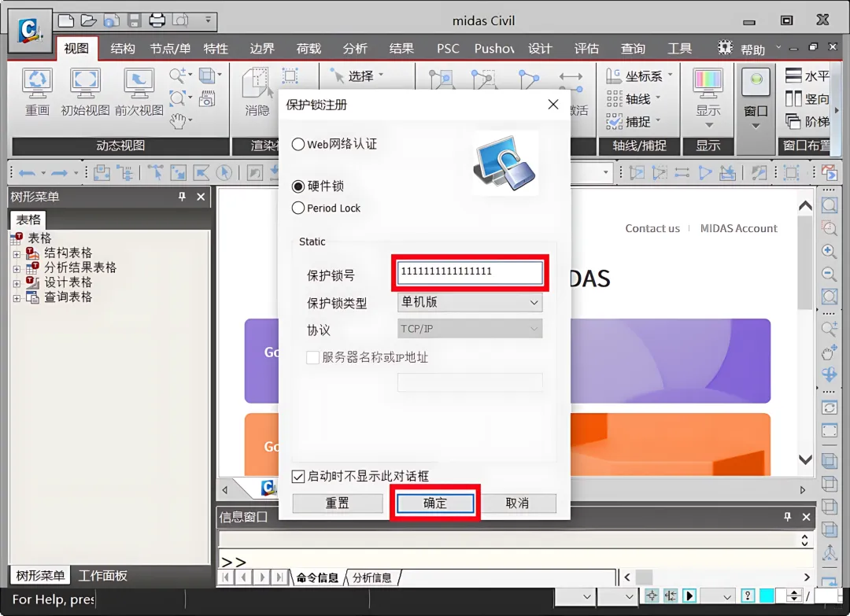
Task: Click the Print icon in quick access toolbar
Action: [x=157, y=20]
